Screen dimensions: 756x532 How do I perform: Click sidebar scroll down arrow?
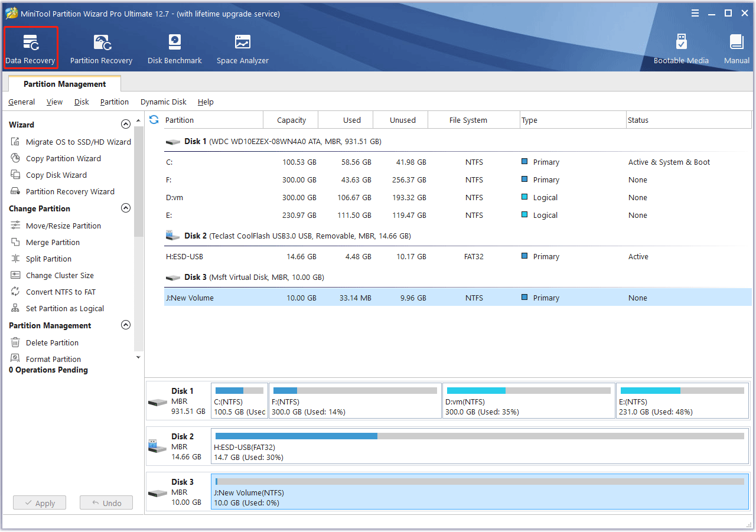139,357
